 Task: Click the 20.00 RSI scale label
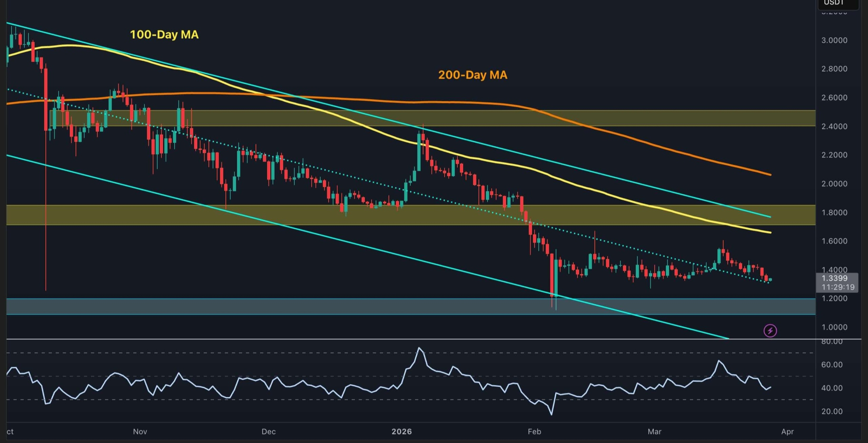(x=832, y=411)
